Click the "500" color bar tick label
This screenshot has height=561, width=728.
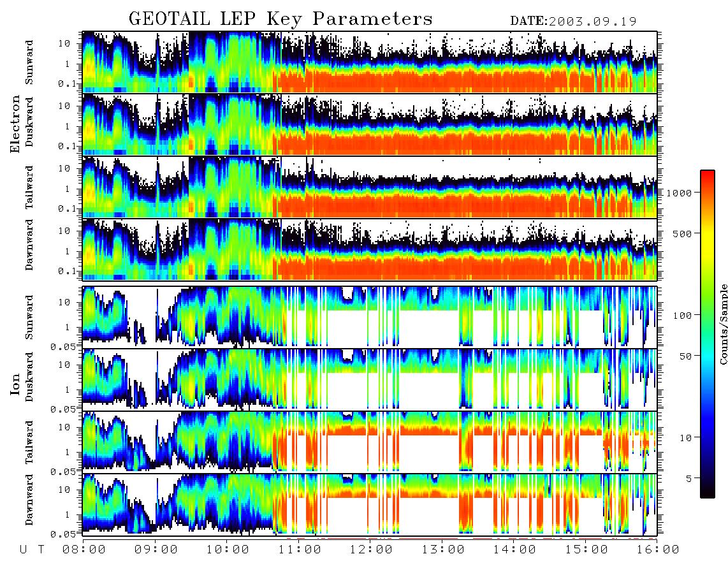point(682,233)
